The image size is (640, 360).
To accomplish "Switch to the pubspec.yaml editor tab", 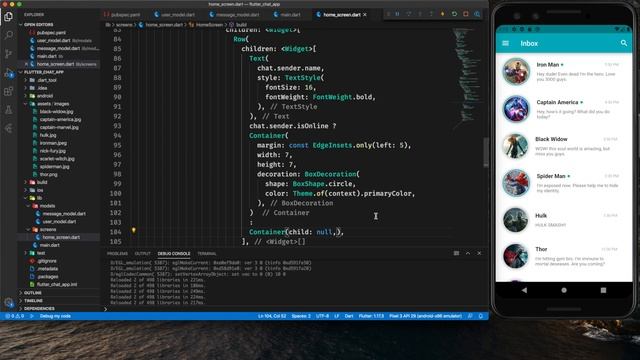I will coord(122,14).
